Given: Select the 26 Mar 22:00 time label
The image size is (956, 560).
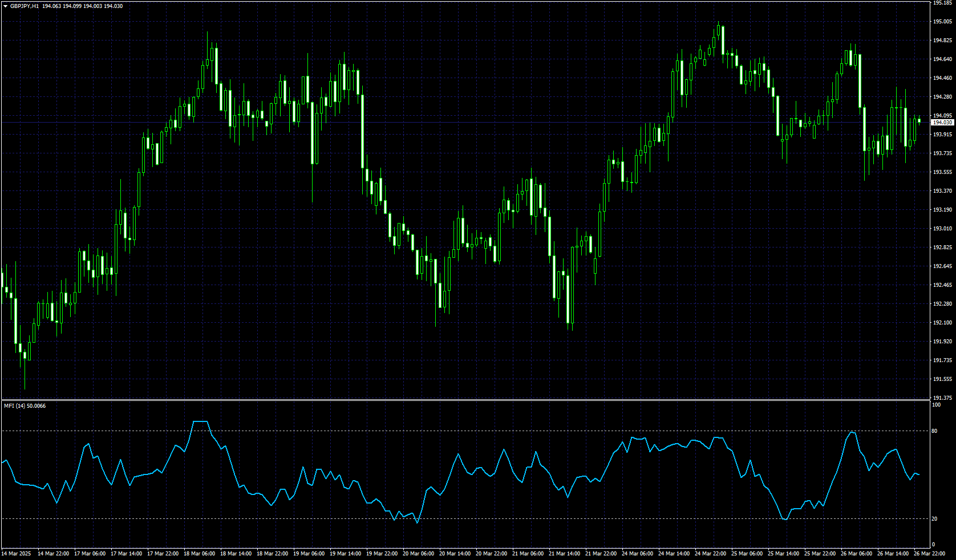Looking at the screenshot, I should 929,554.
